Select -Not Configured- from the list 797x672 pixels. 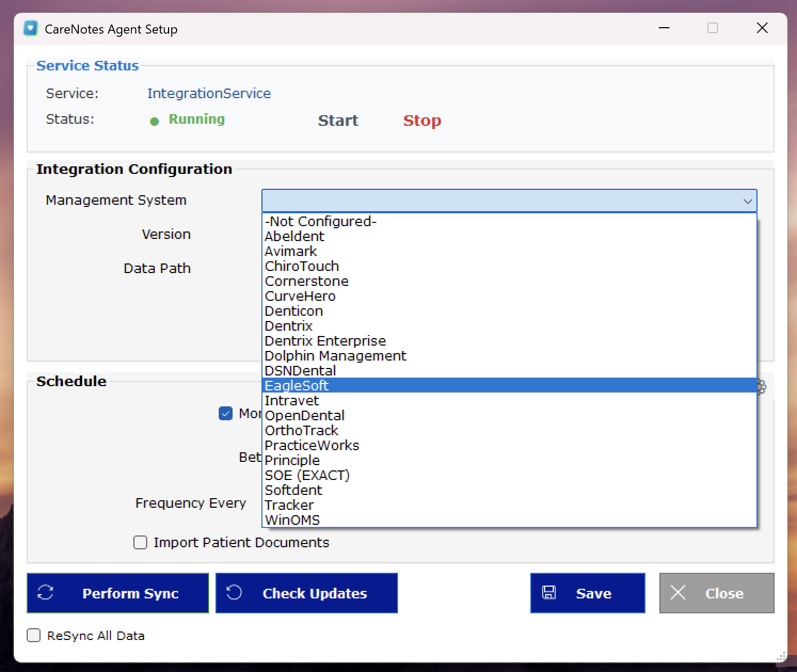point(509,221)
